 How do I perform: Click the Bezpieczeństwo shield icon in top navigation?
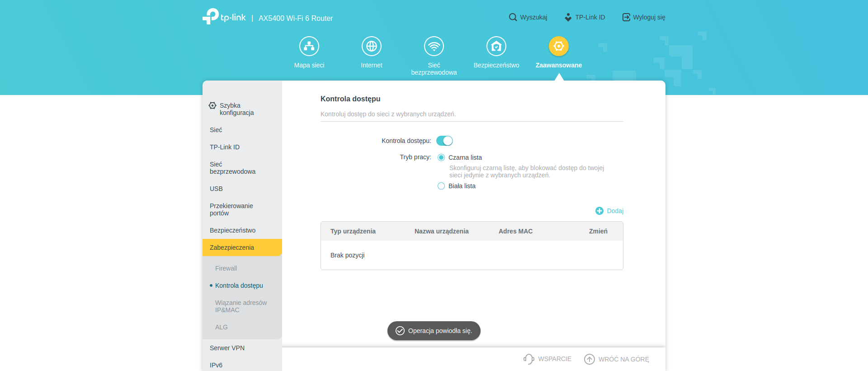coord(496,46)
